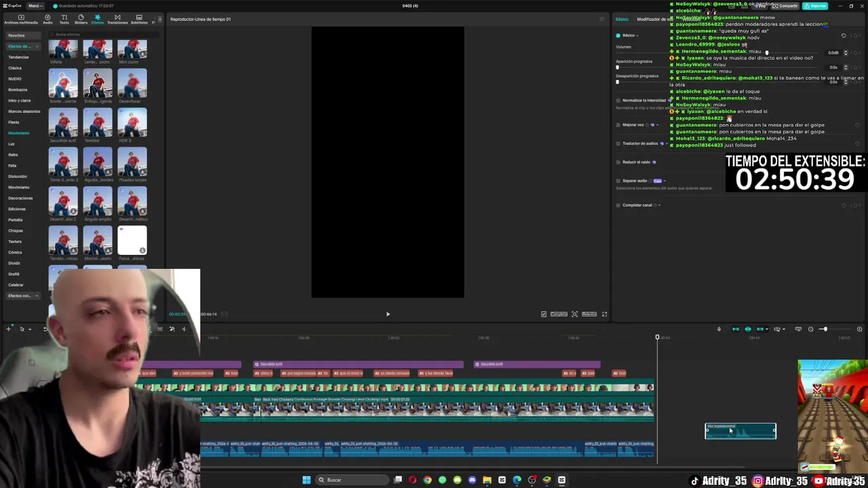The height and width of the screenshot is (488, 868).
Task: Open File Explorer from the taskbar
Action: (x=487, y=480)
